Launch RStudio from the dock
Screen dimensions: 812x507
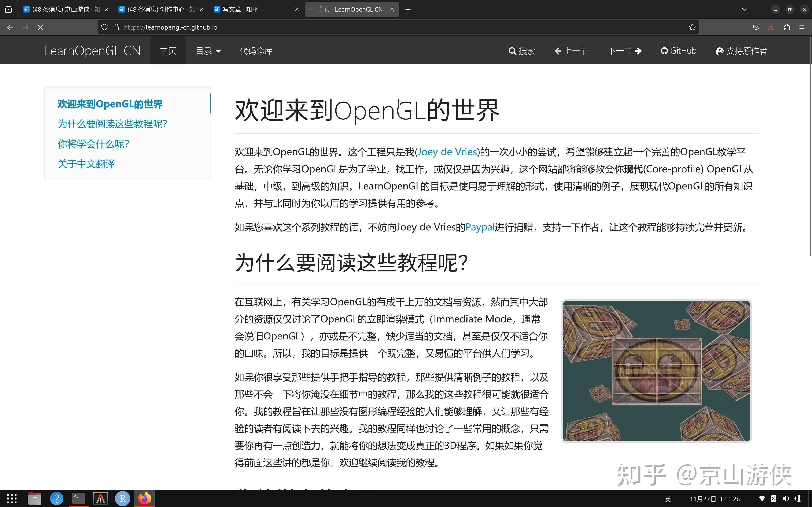(x=122, y=499)
